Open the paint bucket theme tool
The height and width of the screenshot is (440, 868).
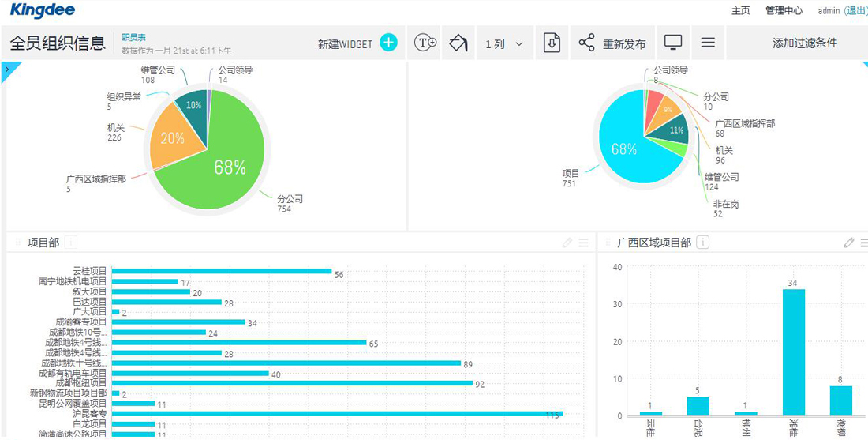point(458,43)
